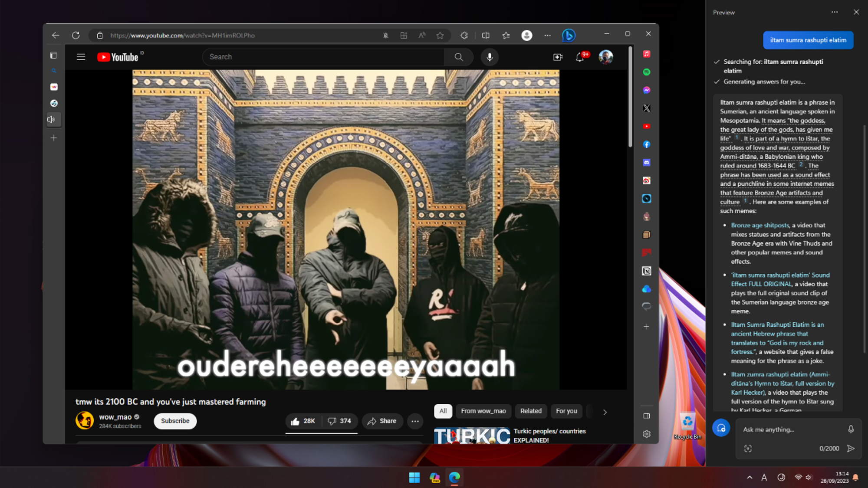Open Facebook in Edge sidebar
The height and width of the screenshot is (488, 868).
[647, 144]
